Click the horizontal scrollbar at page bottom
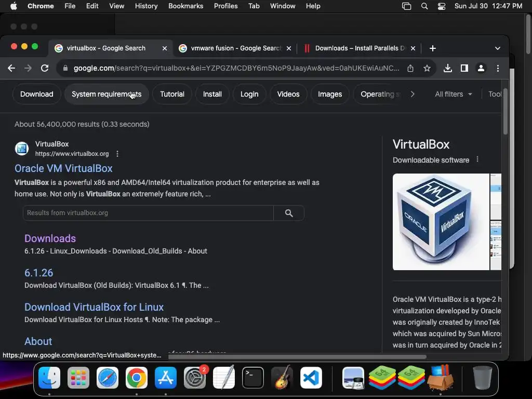 click(297, 356)
